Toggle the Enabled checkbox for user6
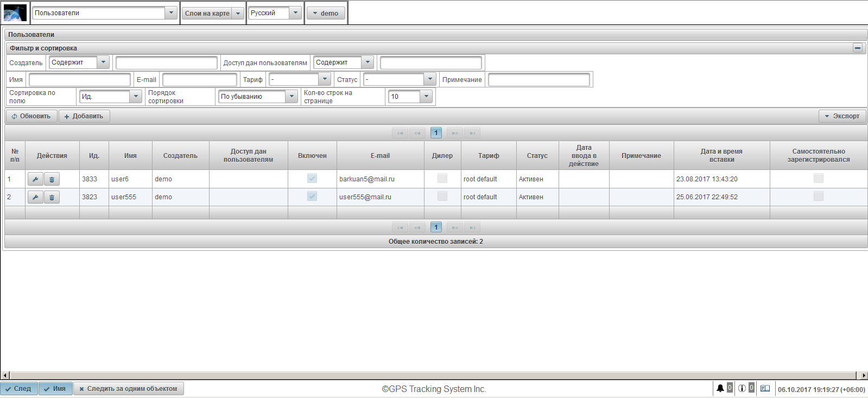The height and width of the screenshot is (398, 868). tap(312, 178)
